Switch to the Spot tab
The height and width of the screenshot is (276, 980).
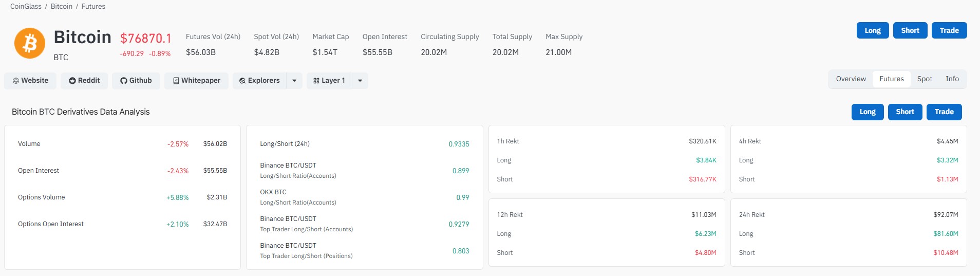tap(925, 79)
